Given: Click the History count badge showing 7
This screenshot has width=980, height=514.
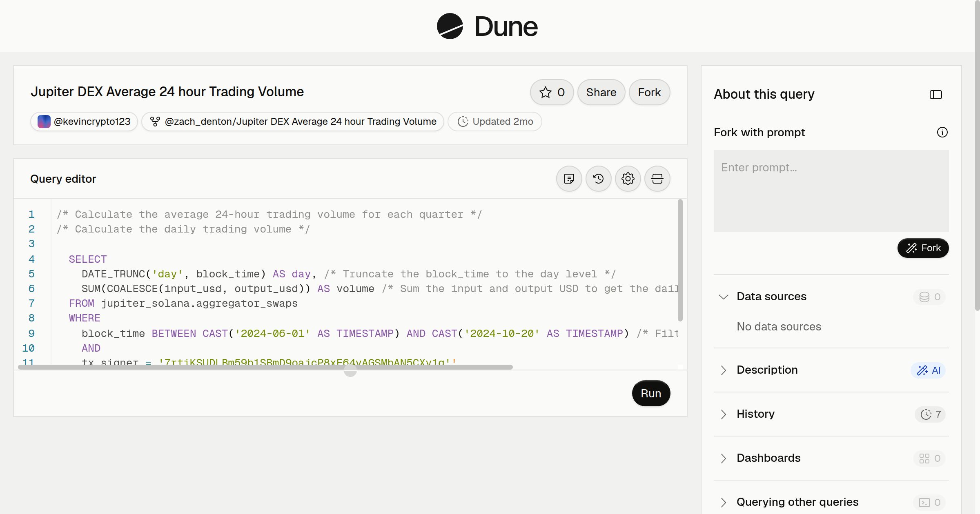Looking at the screenshot, I should 930,414.
